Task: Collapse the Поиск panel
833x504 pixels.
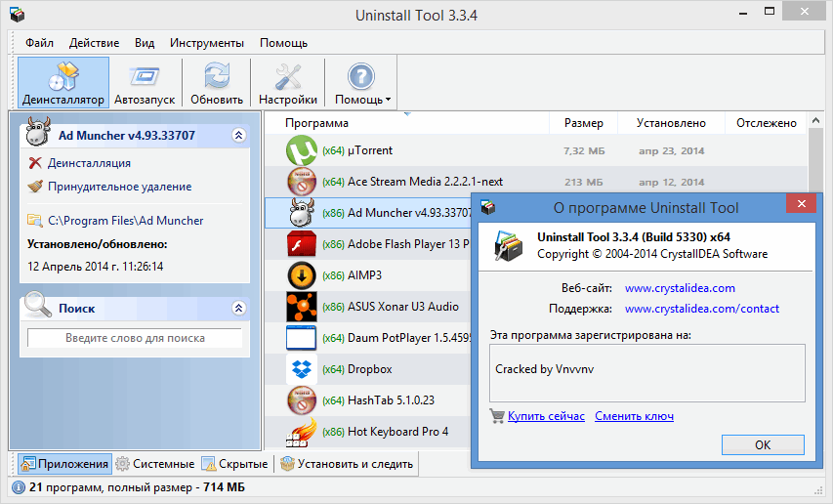Action: click(239, 308)
